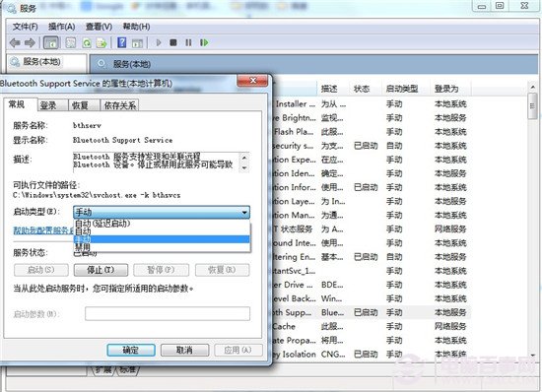Open the 操作(A) menu
Viewport: 542px width, 392px height.
[61, 27]
